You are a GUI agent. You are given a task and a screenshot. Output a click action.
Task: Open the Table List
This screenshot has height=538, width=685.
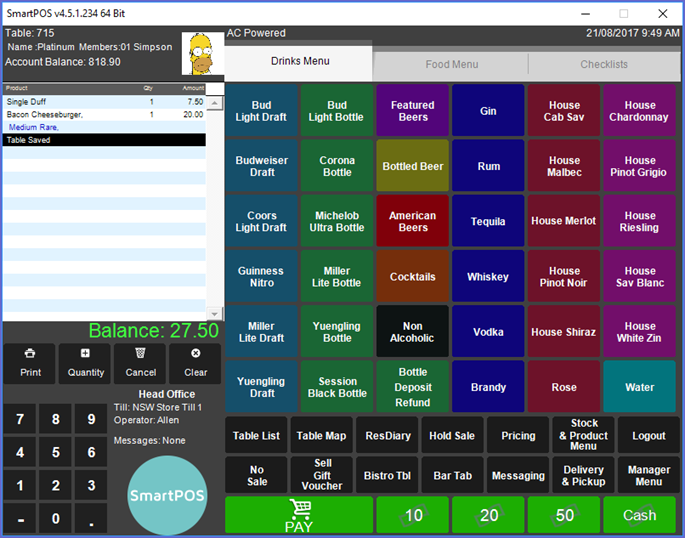click(256, 435)
